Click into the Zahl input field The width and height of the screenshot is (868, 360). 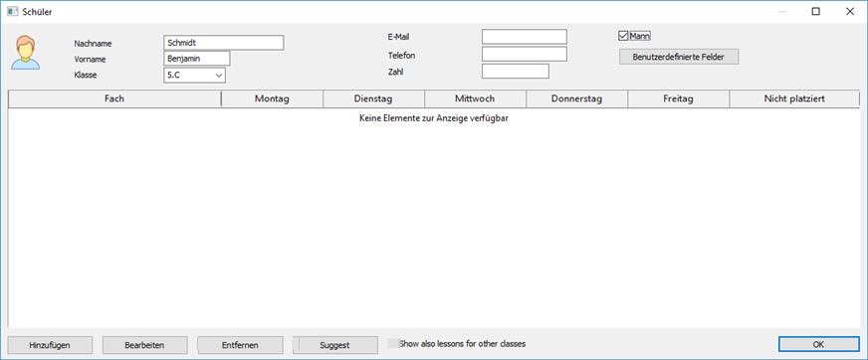point(516,72)
